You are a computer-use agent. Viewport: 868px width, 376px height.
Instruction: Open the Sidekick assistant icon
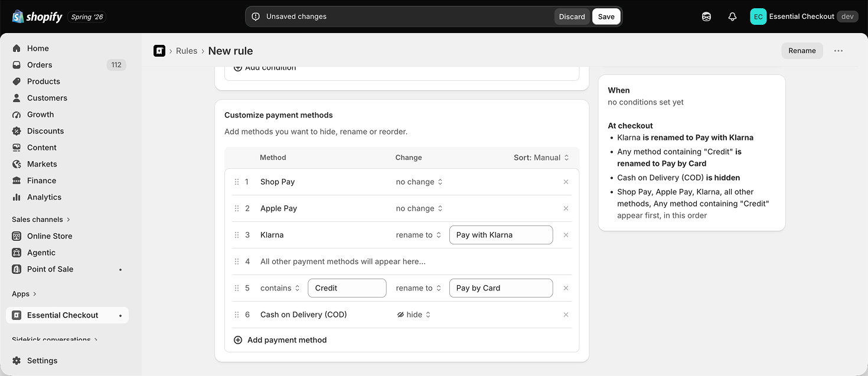(706, 17)
